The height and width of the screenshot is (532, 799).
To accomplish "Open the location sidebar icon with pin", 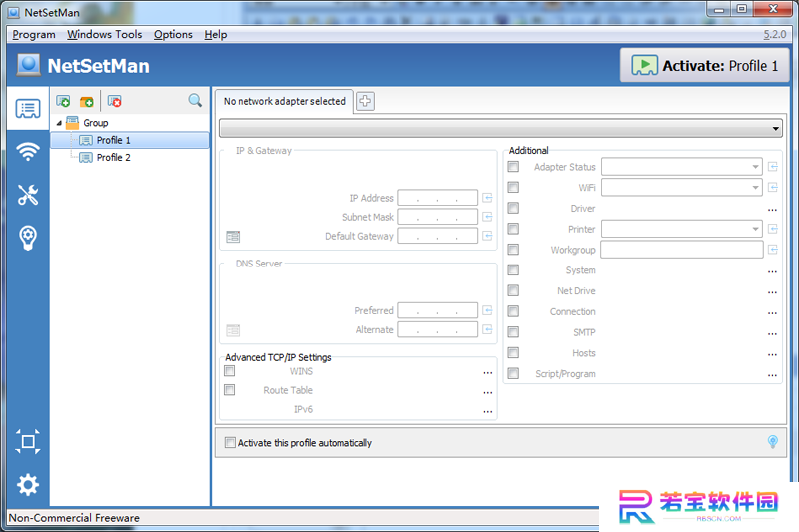I will click(28, 238).
